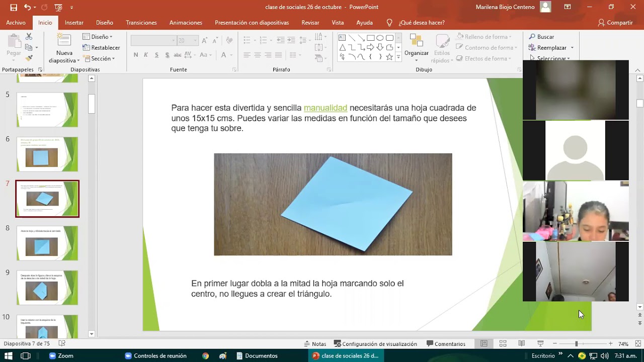The height and width of the screenshot is (362, 644).
Task: Adjust the zoom slider handle
Action: [577, 344]
